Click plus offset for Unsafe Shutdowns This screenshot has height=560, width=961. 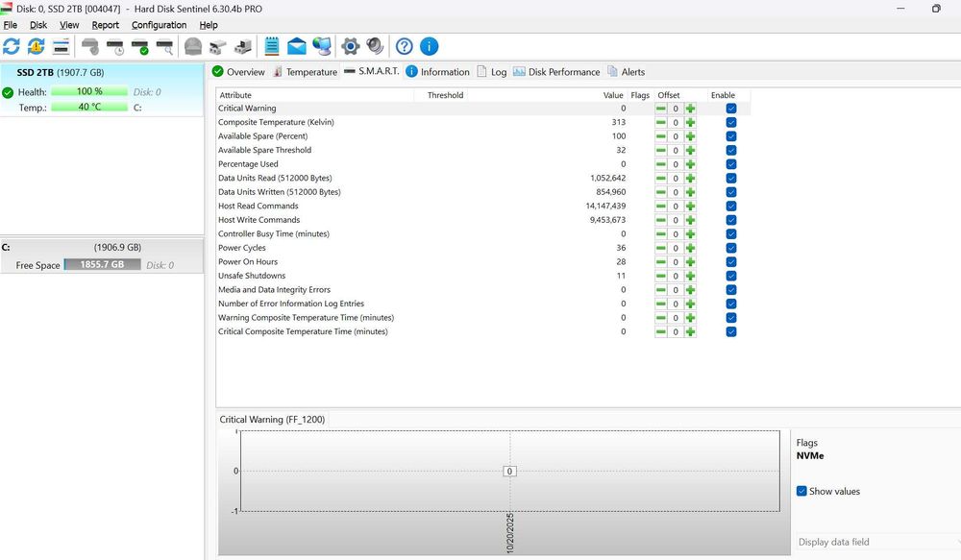coord(690,277)
